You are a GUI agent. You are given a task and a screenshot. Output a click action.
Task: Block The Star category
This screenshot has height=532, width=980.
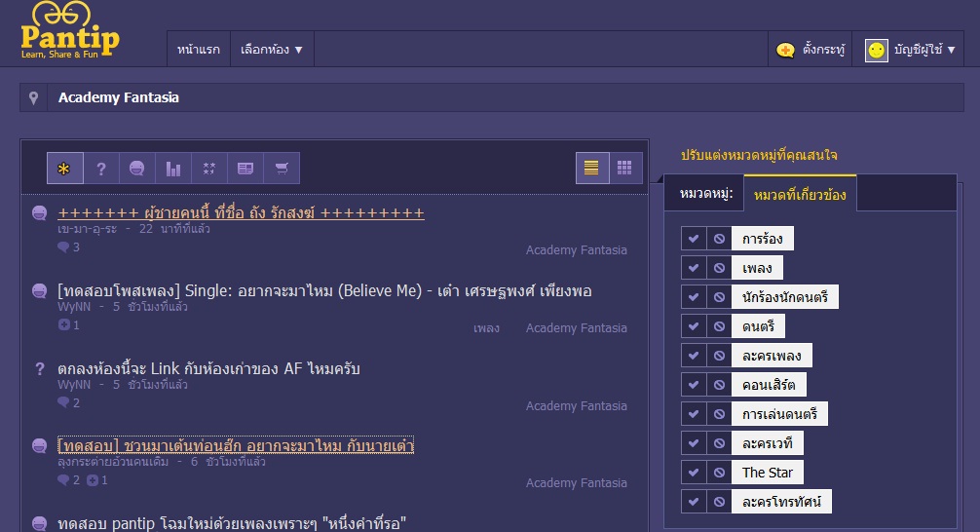(719, 472)
